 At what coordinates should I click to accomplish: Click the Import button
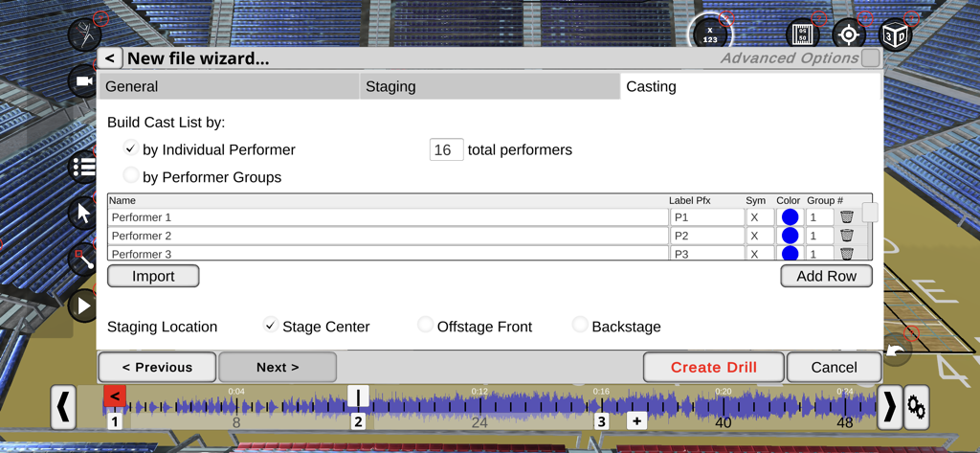[x=153, y=276]
